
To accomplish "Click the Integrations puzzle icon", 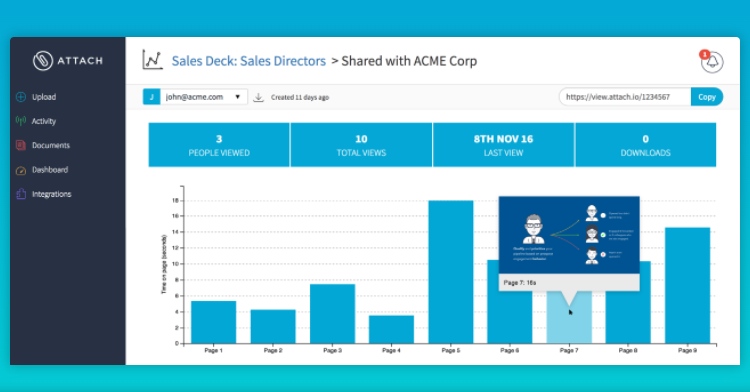I will coord(21,194).
